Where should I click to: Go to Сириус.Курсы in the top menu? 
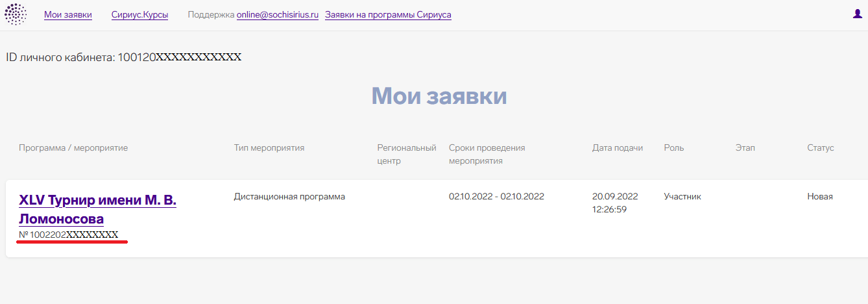[139, 15]
